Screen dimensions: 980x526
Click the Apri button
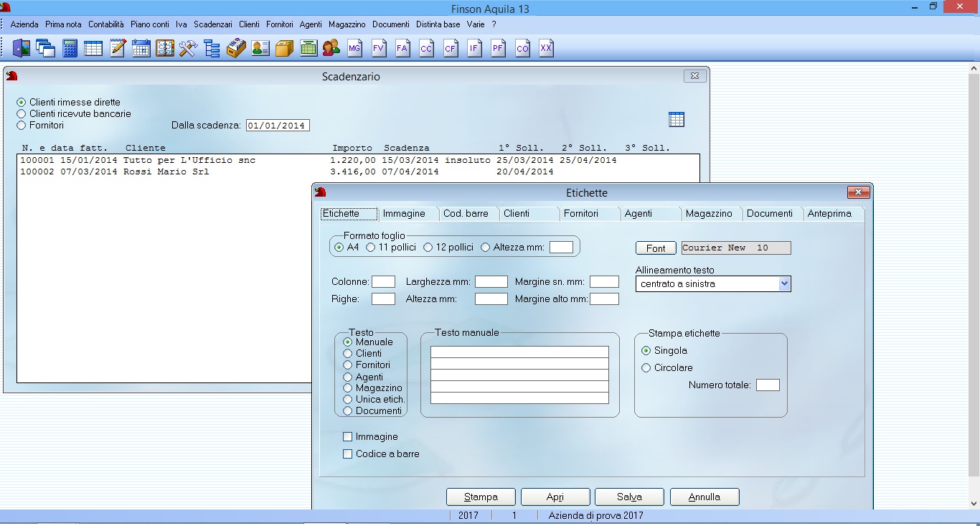click(x=555, y=497)
